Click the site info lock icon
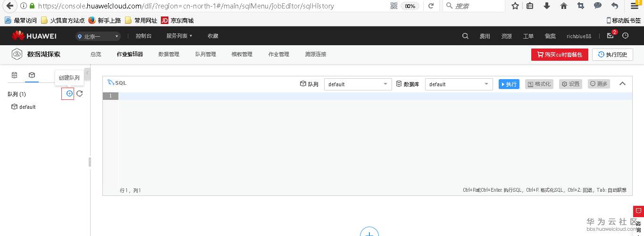 coord(32,6)
